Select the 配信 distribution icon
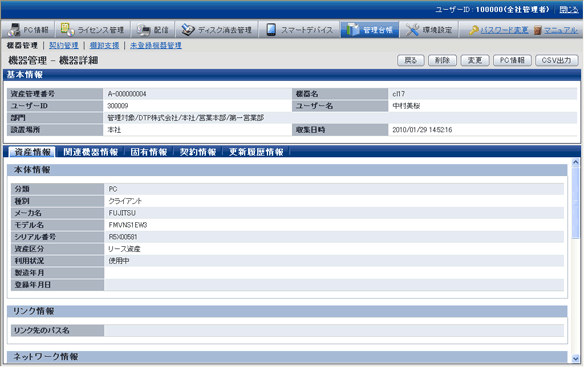The width and height of the screenshot is (584, 367). 143,29
